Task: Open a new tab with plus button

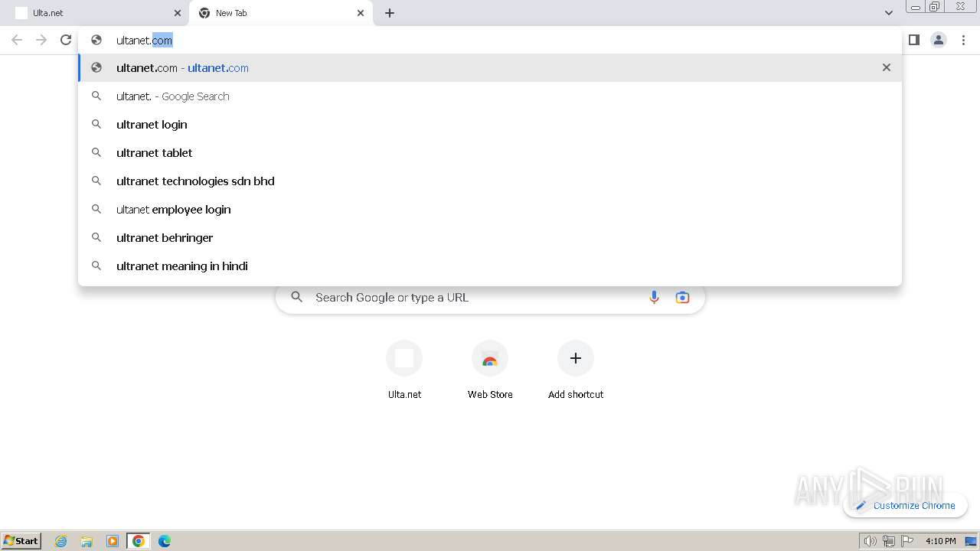Action: pos(390,13)
